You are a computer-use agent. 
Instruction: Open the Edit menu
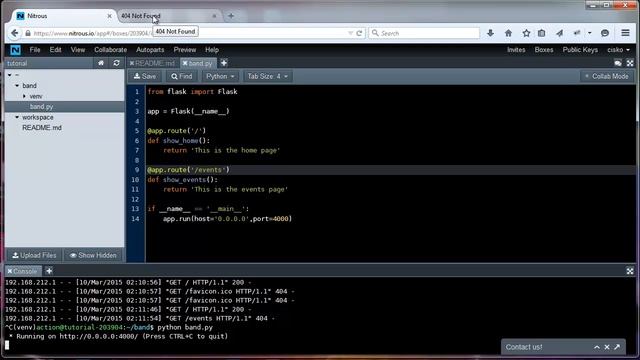click(x=56, y=50)
